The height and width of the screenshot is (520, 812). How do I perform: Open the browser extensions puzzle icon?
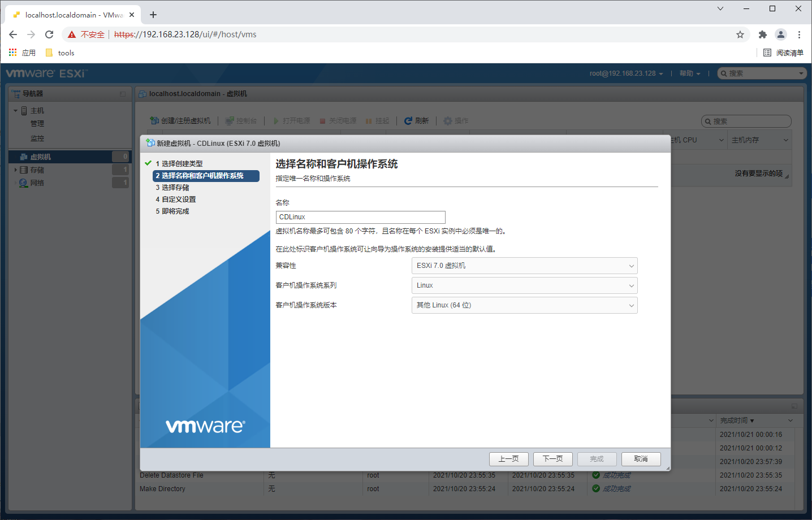(762, 34)
